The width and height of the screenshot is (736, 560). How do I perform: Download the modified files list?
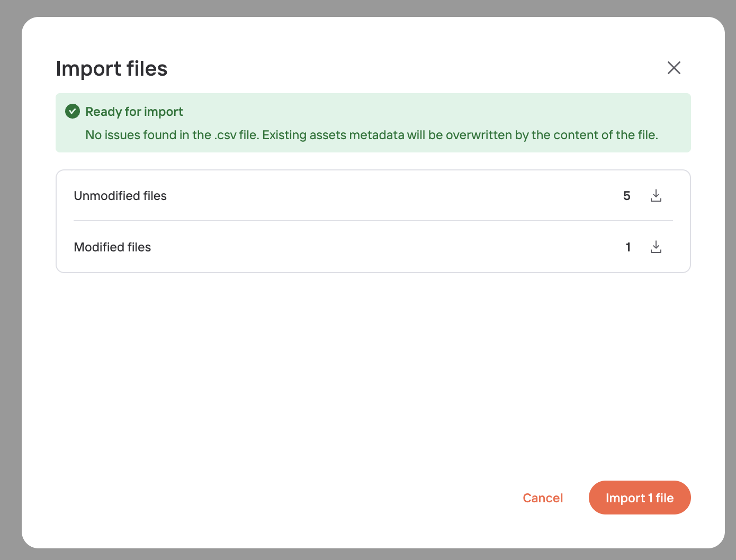(656, 247)
